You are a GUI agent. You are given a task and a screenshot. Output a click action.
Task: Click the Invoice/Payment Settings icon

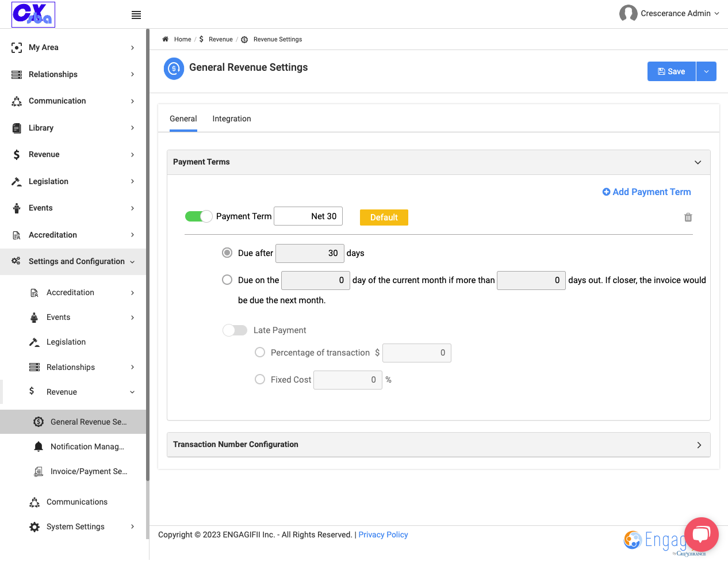39,471
